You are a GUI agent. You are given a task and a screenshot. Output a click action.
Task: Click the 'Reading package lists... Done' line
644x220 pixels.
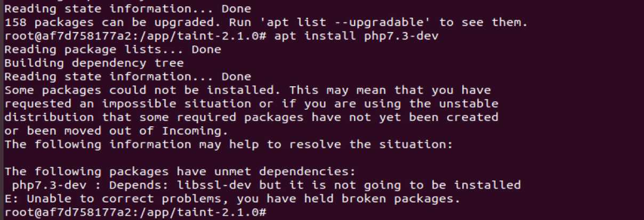(x=112, y=50)
